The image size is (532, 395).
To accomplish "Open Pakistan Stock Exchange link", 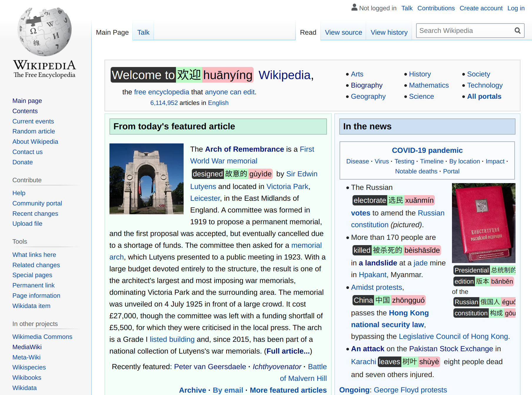I will point(451,349).
